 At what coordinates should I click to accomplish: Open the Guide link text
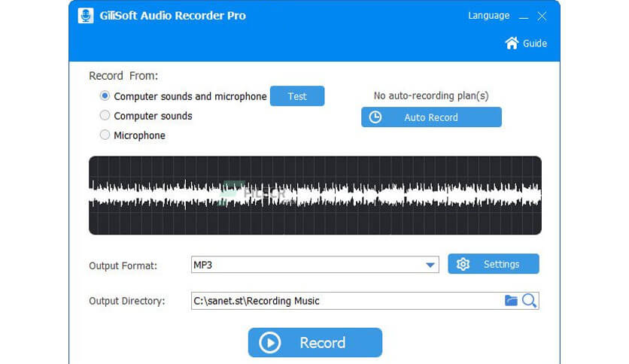[535, 44]
